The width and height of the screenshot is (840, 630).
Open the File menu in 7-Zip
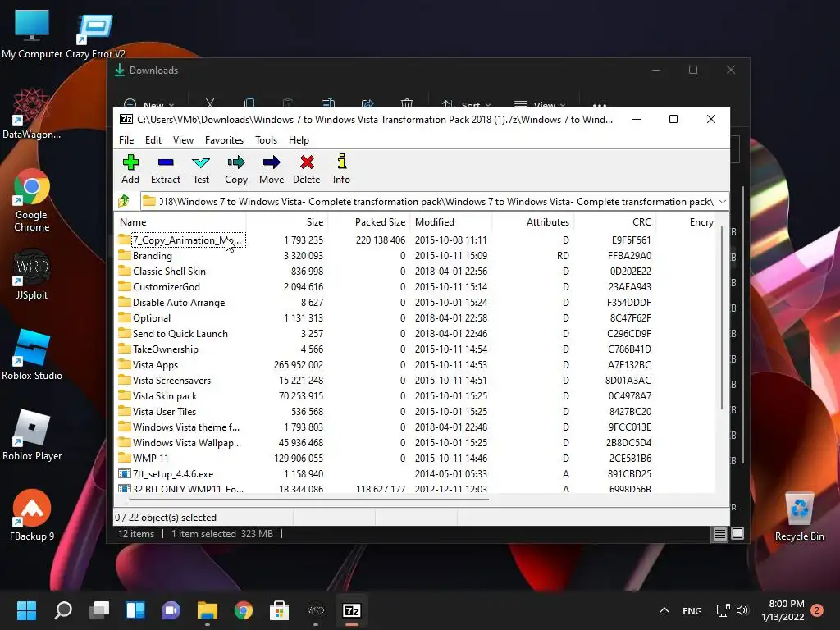[x=126, y=139]
